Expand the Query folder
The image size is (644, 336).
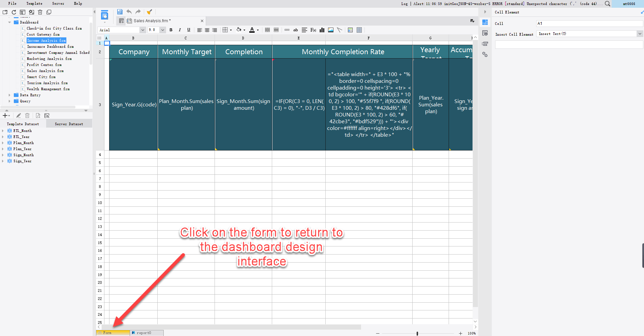click(x=9, y=101)
